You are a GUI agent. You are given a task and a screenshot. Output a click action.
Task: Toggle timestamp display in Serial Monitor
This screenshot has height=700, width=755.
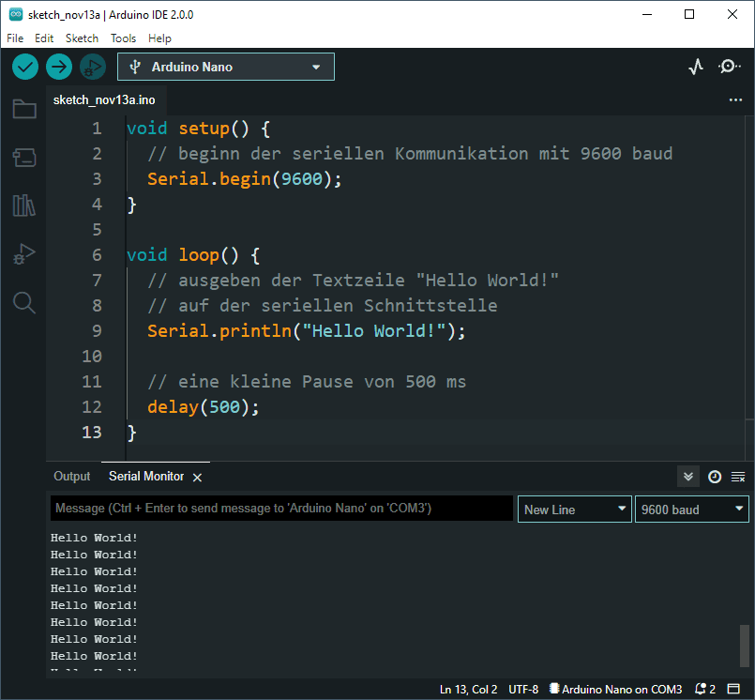tap(714, 477)
